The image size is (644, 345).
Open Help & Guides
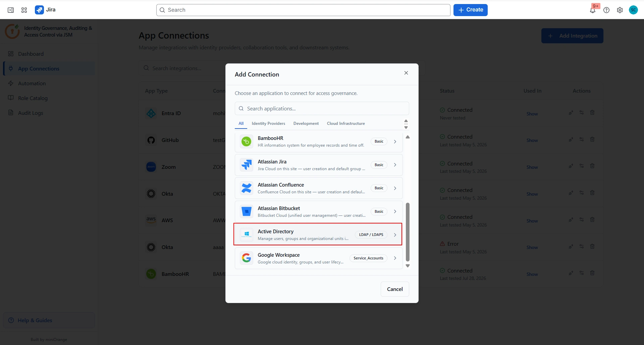click(x=49, y=321)
